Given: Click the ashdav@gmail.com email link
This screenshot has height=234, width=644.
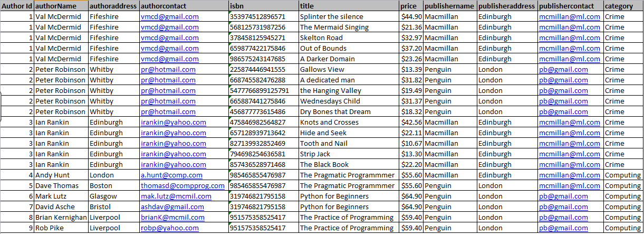Looking at the screenshot, I should [x=172, y=207].
